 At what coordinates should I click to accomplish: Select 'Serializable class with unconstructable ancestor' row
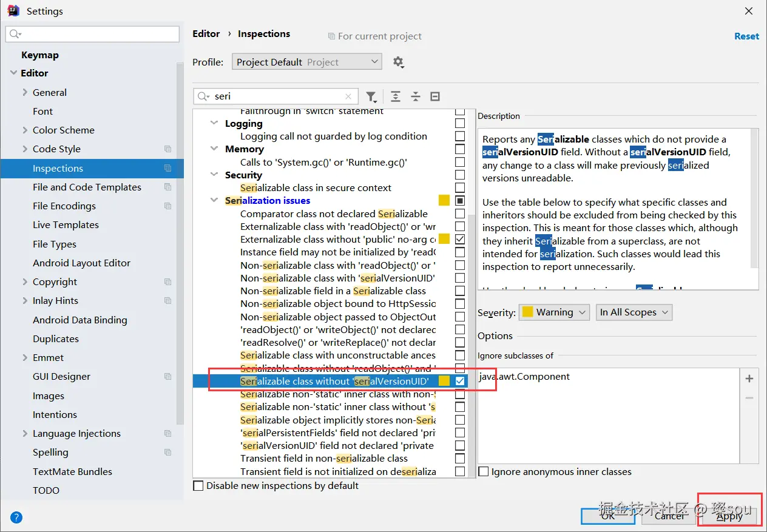pyautogui.click(x=338, y=355)
